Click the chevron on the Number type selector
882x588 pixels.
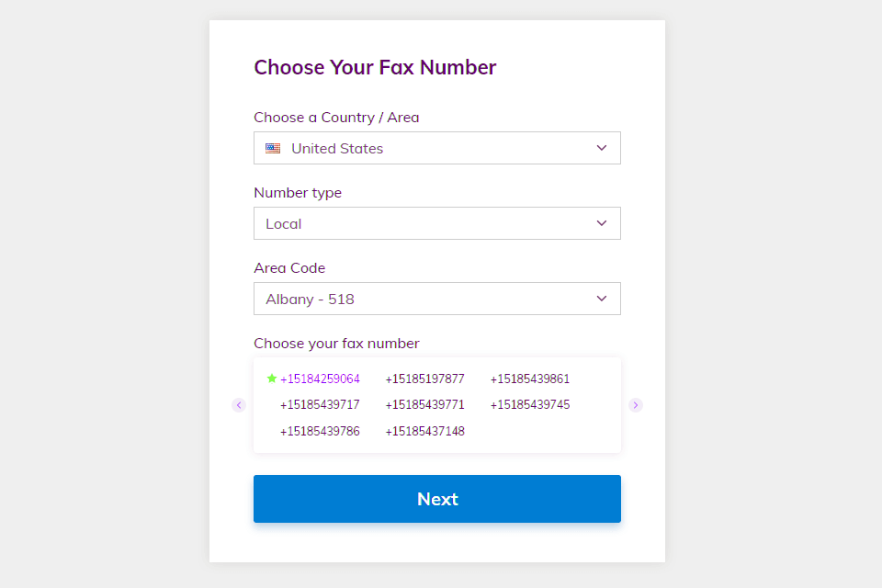(602, 223)
